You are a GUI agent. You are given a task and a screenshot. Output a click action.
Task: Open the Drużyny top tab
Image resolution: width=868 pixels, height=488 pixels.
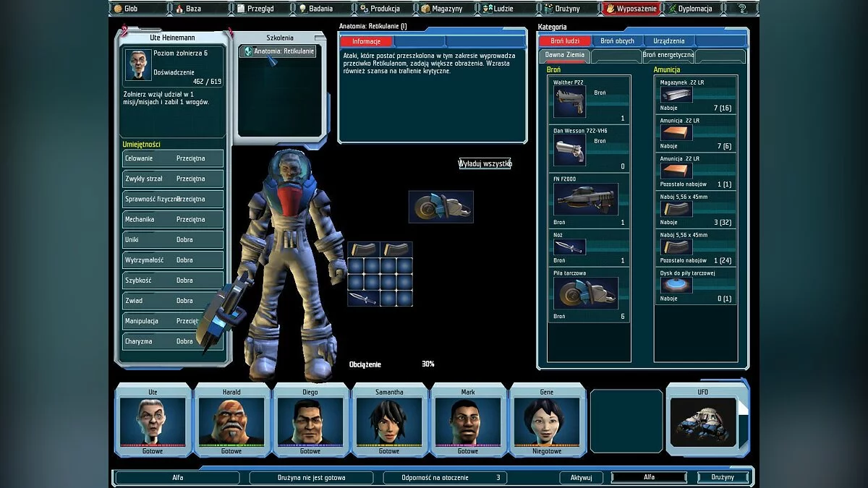pyautogui.click(x=571, y=9)
